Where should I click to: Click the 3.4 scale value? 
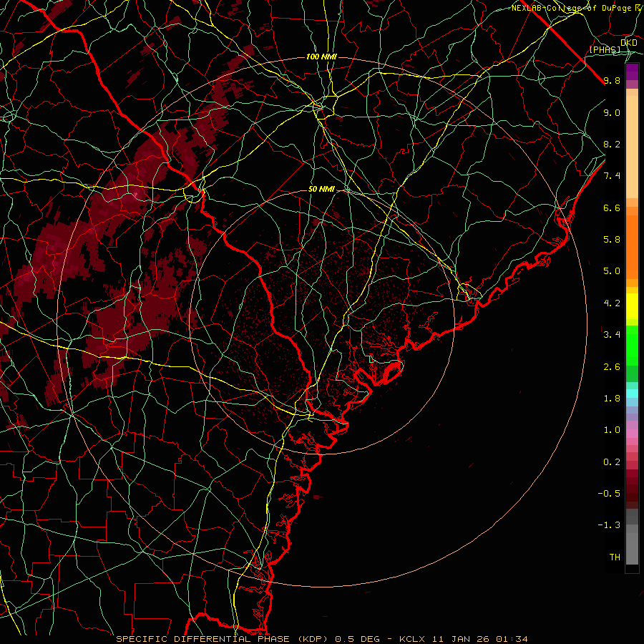612,335
